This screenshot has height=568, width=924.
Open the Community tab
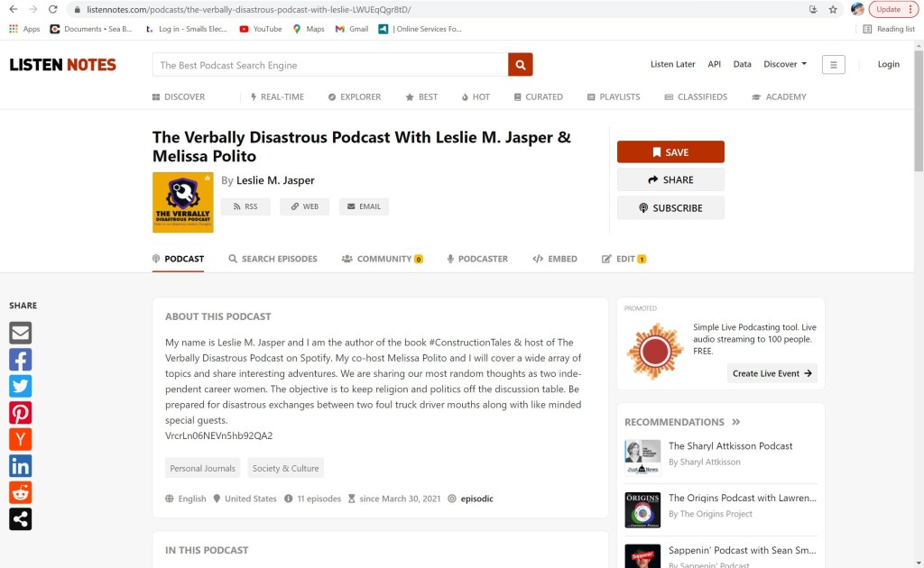[x=383, y=259]
